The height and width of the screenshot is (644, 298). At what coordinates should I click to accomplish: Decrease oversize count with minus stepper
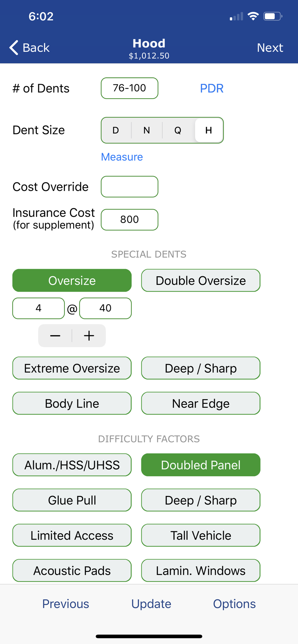tap(55, 336)
